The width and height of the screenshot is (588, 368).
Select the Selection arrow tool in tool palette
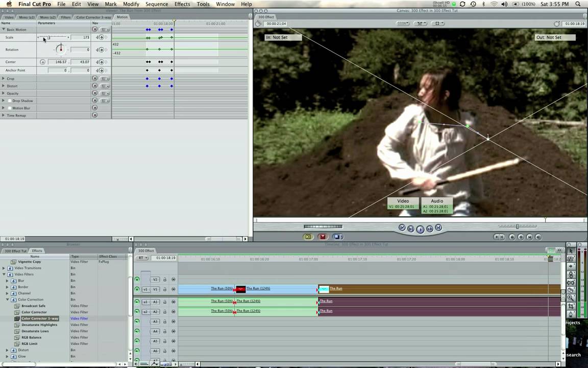[571, 251]
